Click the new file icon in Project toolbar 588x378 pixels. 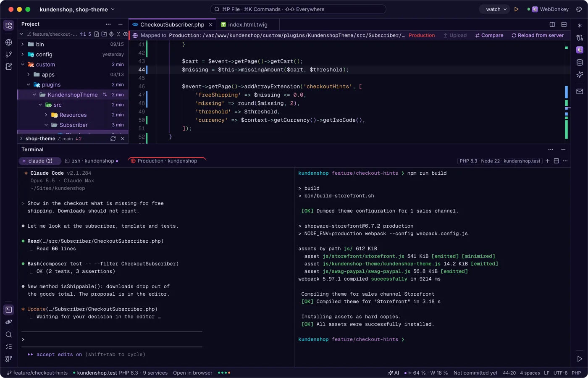(x=97, y=34)
